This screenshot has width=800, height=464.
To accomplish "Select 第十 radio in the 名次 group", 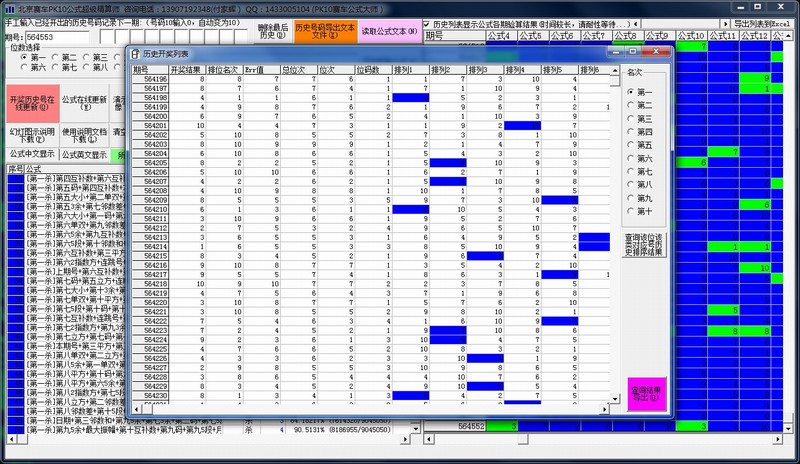I will tap(631, 210).
